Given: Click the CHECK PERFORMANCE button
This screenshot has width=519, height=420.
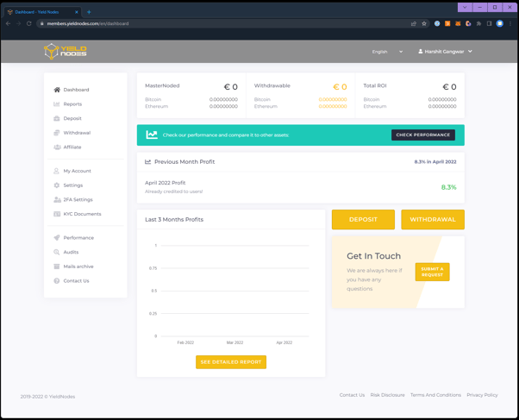Looking at the screenshot, I should pyautogui.click(x=422, y=135).
